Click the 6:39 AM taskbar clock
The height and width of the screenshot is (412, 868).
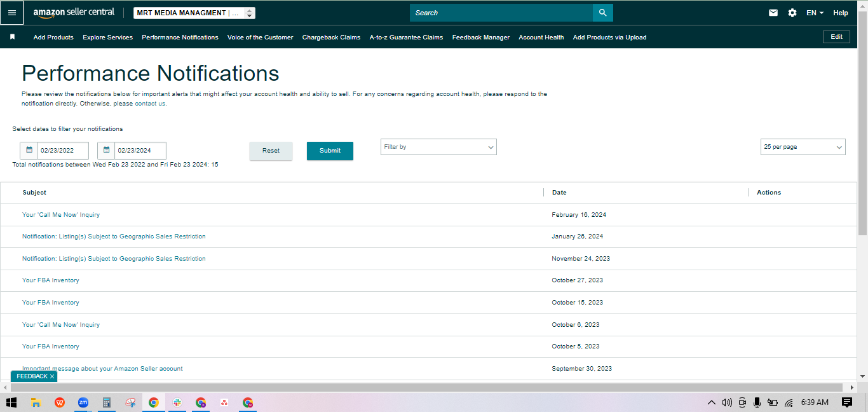click(x=815, y=402)
